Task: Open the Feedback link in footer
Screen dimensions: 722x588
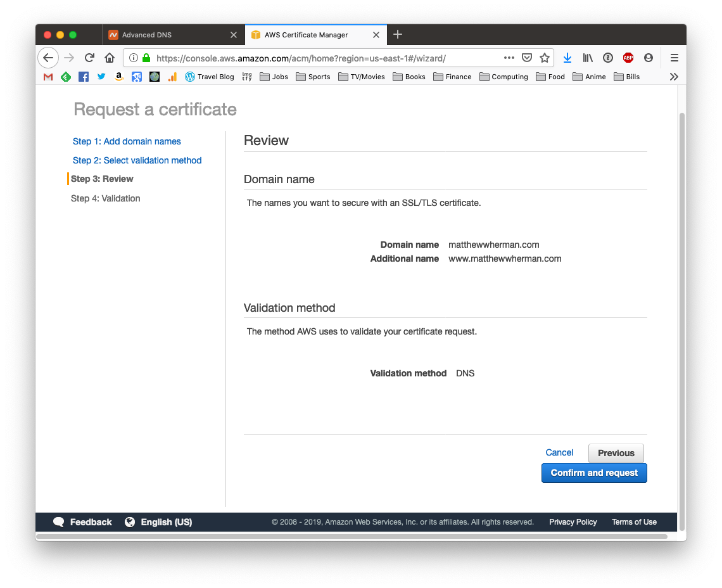Action: tap(91, 522)
